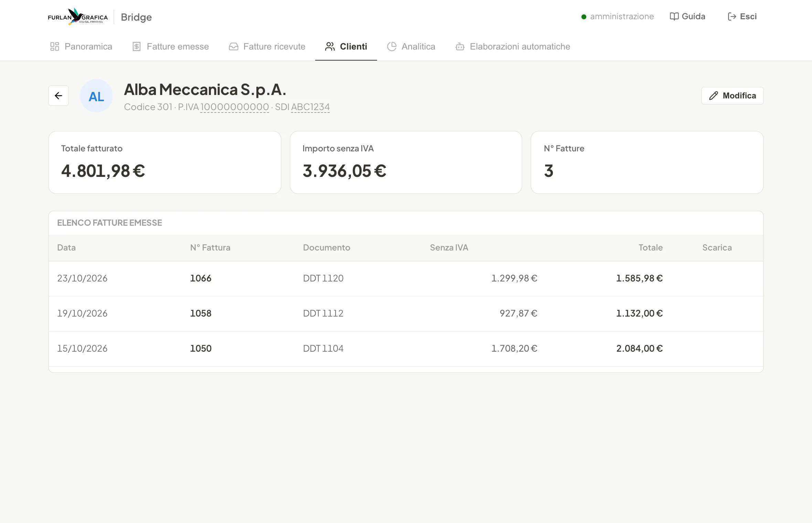Viewport: 812px width, 523px height.
Task: Click the Clienti people icon
Action: click(x=330, y=46)
